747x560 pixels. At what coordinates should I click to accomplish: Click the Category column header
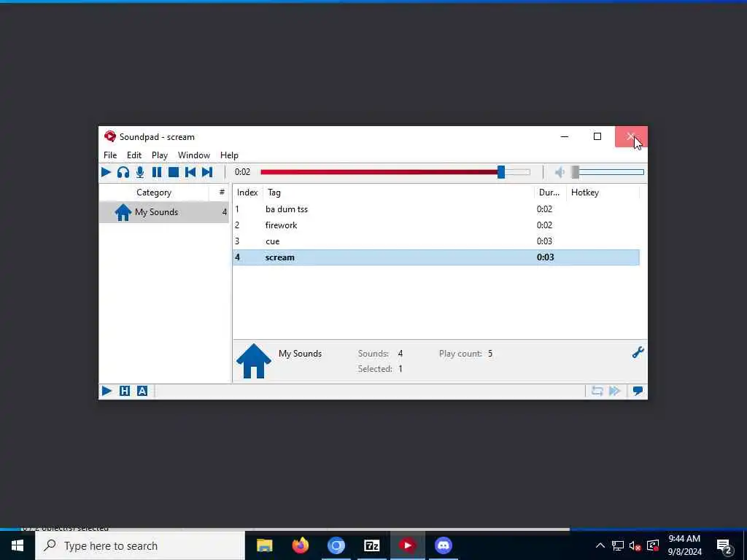click(x=154, y=192)
